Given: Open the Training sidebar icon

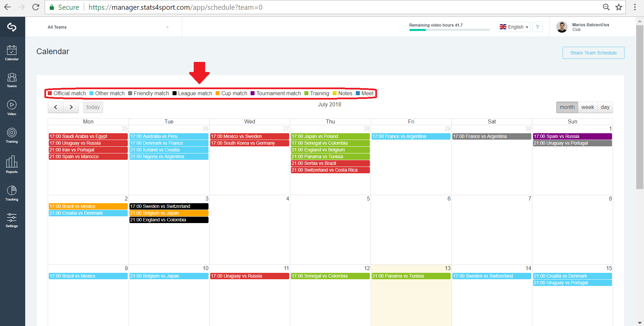Looking at the screenshot, I should pos(12,136).
